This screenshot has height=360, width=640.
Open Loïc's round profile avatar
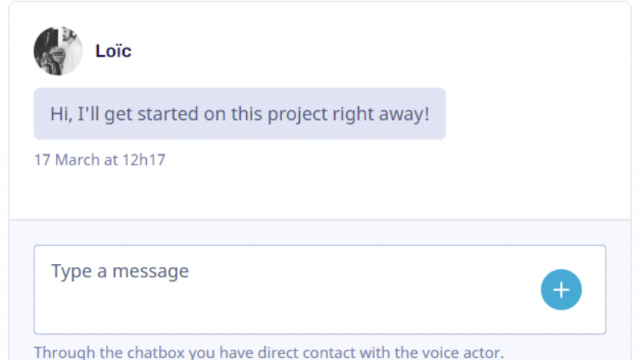click(x=58, y=51)
